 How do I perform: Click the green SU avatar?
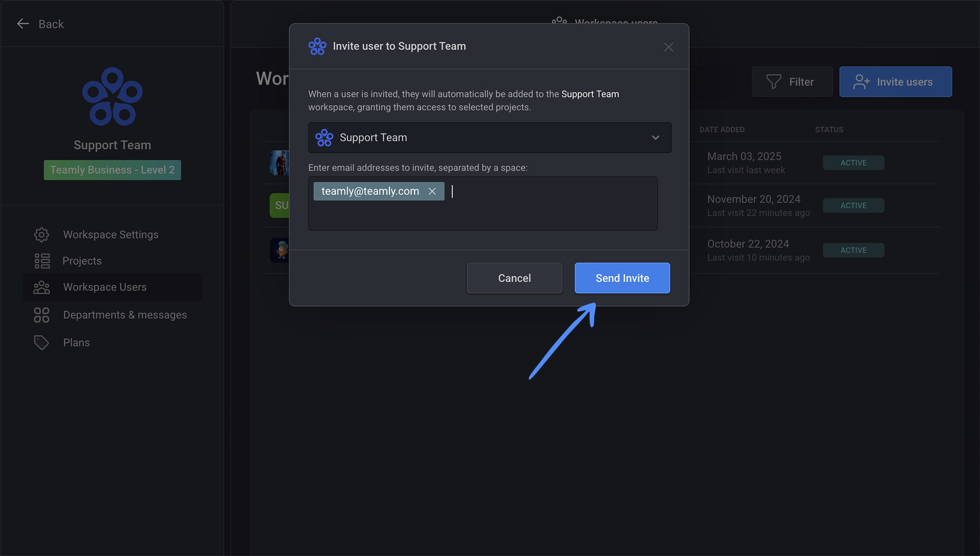(279, 205)
